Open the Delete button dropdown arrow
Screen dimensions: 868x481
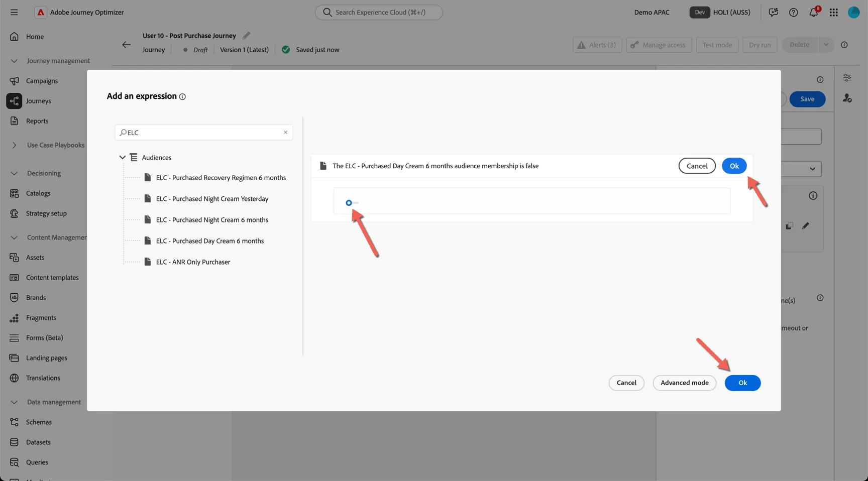(x=826, y=45)
